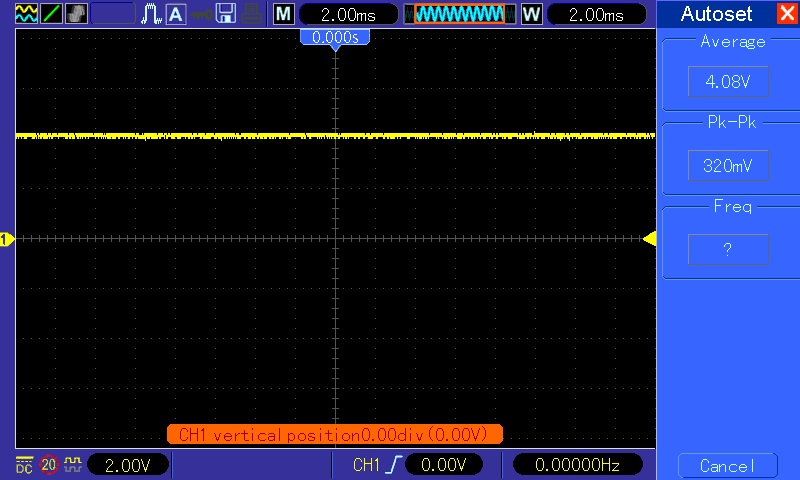Click the W window timebase indicator
800x480 pixels.
pos(531,14)
